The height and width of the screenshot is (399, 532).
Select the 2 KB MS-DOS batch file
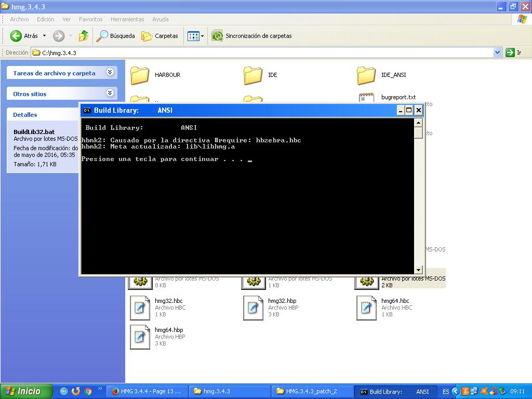[x=401, y=282]
